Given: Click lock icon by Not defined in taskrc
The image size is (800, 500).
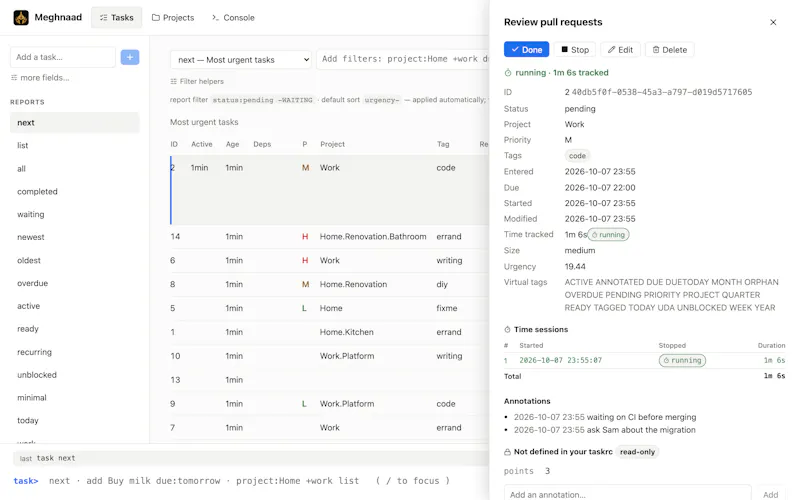Looking at the screenshot, I should 507,452.
